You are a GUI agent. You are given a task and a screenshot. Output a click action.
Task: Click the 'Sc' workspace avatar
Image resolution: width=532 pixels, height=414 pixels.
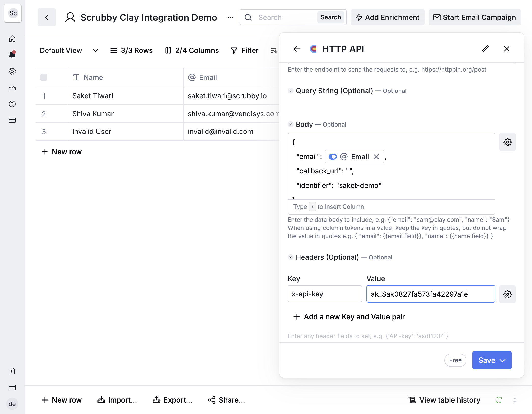point(13,13)
